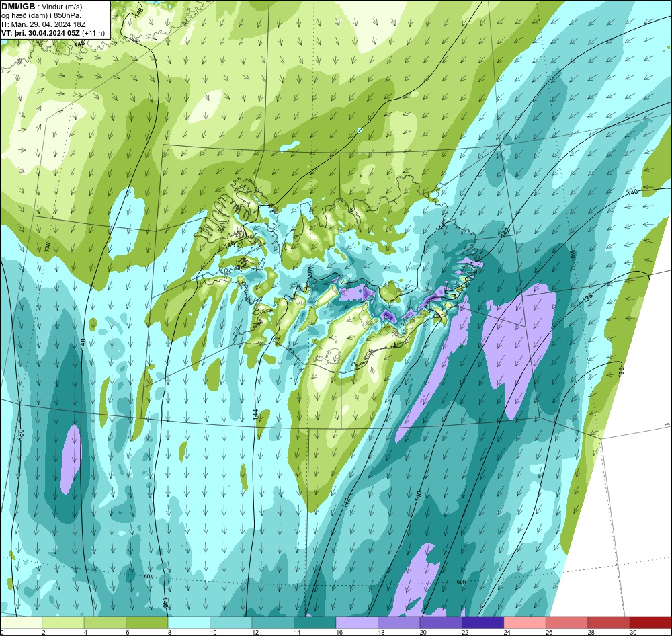
Task: Click the legend value label 24
Action: pos(507,632)
